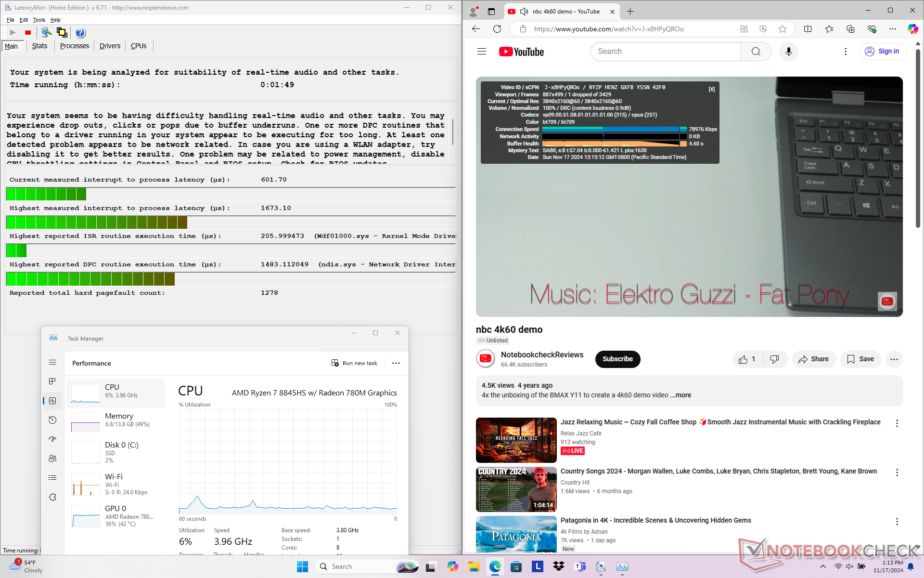The width and height of the screenshot is (924, 578).
Task: Open Task Manager Services sidebar icon
Action: (x=53, y=497)
